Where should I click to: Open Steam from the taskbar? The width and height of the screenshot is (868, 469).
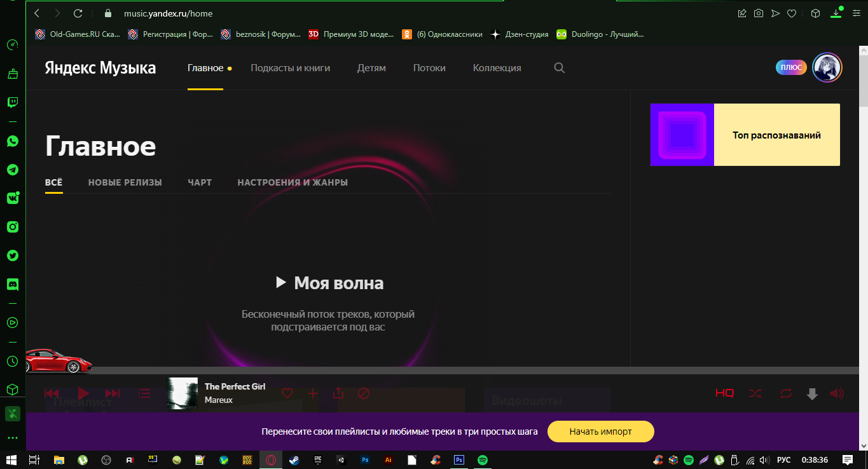coord(294,459)
